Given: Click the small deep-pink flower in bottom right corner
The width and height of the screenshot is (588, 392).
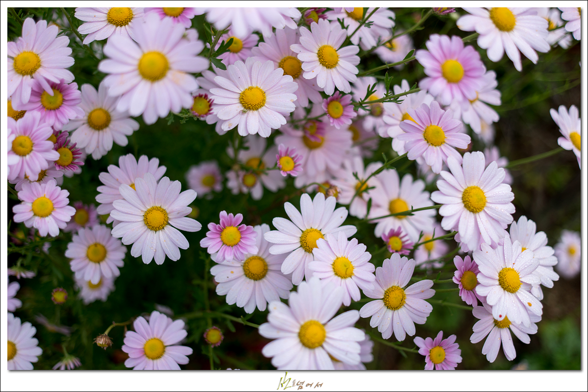Looking at the screenshot, I should pos(438,352).
